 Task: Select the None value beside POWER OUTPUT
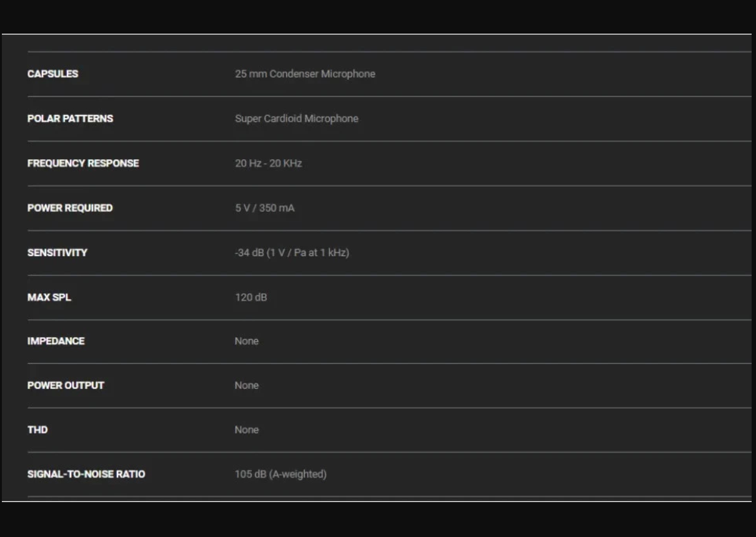coord(246,385)
